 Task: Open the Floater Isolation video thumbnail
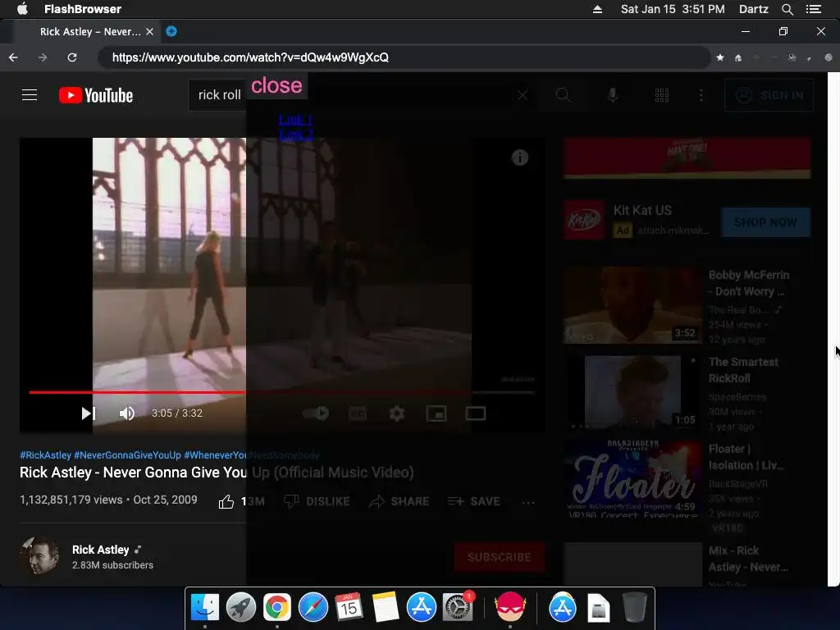point(632,479)
